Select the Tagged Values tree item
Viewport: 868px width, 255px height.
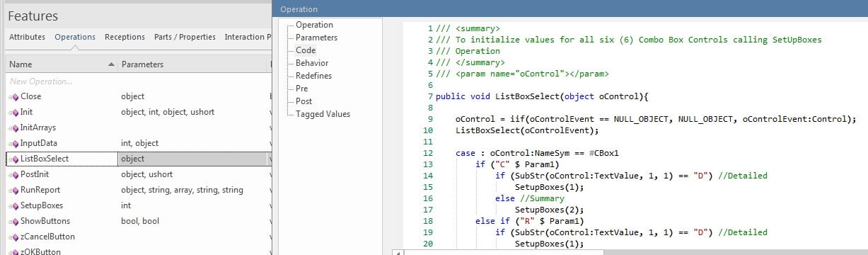[x=323, y=114]
